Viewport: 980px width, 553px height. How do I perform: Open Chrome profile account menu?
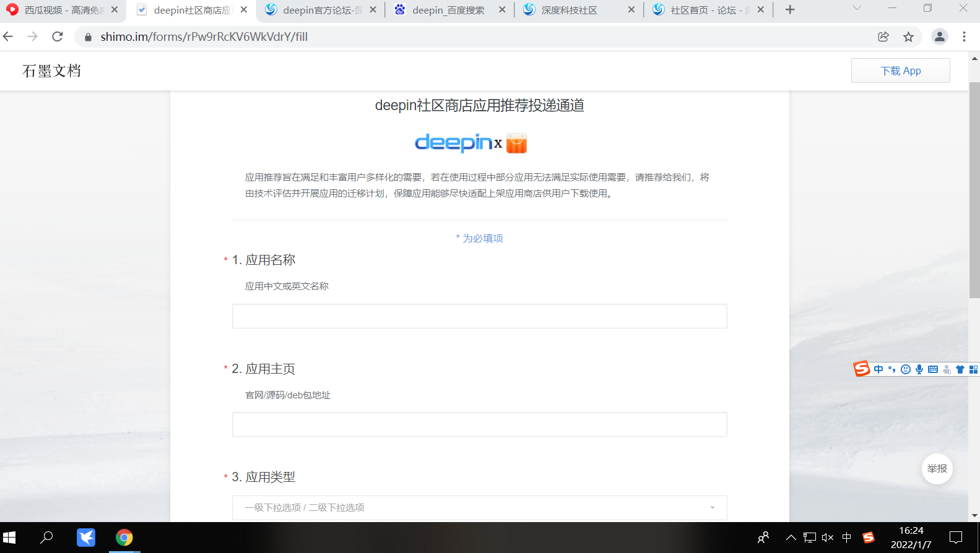pos(939,36)
